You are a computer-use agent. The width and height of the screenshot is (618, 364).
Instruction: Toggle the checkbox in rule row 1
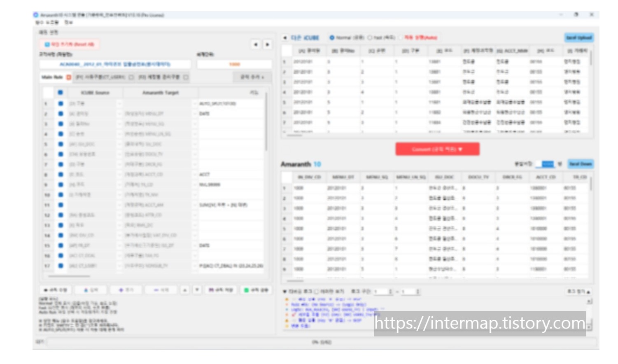pos(61,103)
